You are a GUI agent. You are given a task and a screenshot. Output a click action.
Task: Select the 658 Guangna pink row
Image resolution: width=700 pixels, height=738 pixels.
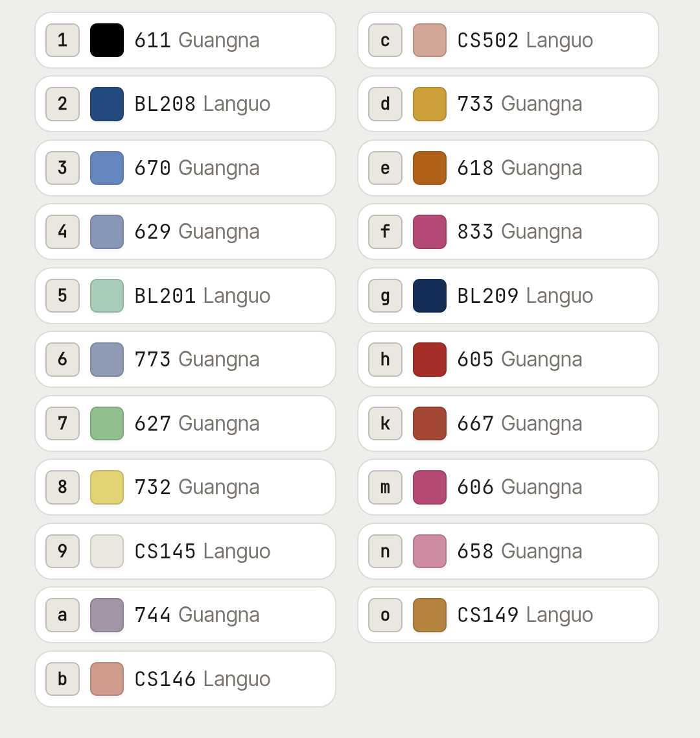point(508,551)
